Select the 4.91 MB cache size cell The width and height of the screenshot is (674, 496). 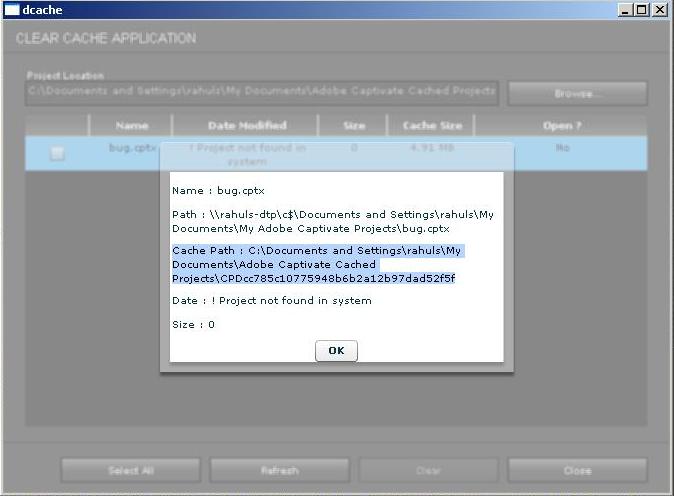(431, 147)
